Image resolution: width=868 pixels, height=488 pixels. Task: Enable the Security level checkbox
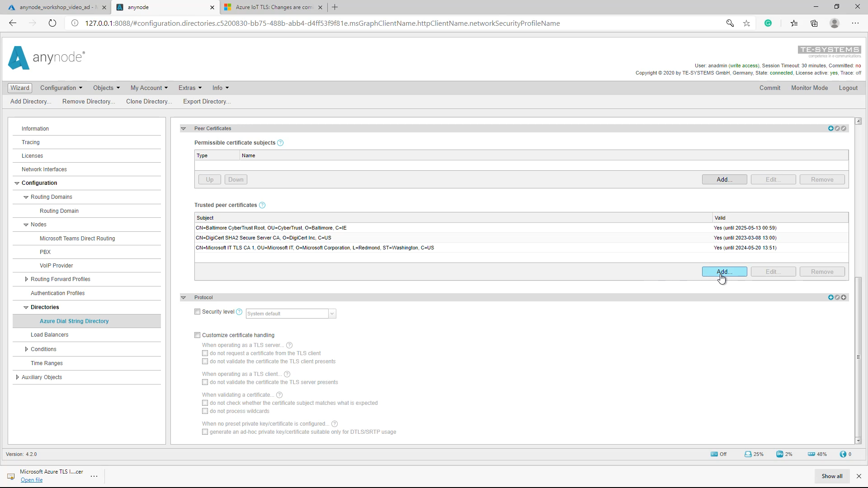click(x=197, y=312)
